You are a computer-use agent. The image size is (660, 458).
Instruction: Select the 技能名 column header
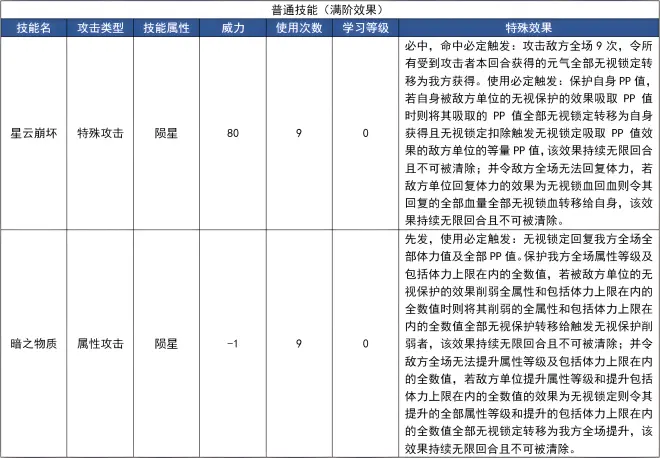[34, 28]
